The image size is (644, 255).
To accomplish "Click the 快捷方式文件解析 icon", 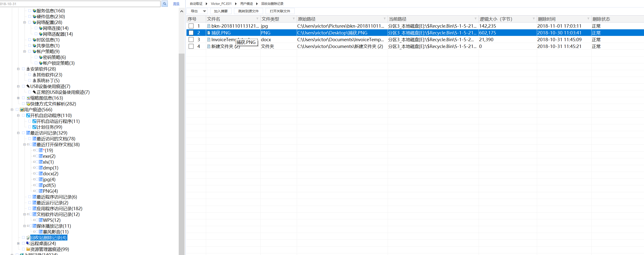I will pyautogui.click(x=28, y=104).
